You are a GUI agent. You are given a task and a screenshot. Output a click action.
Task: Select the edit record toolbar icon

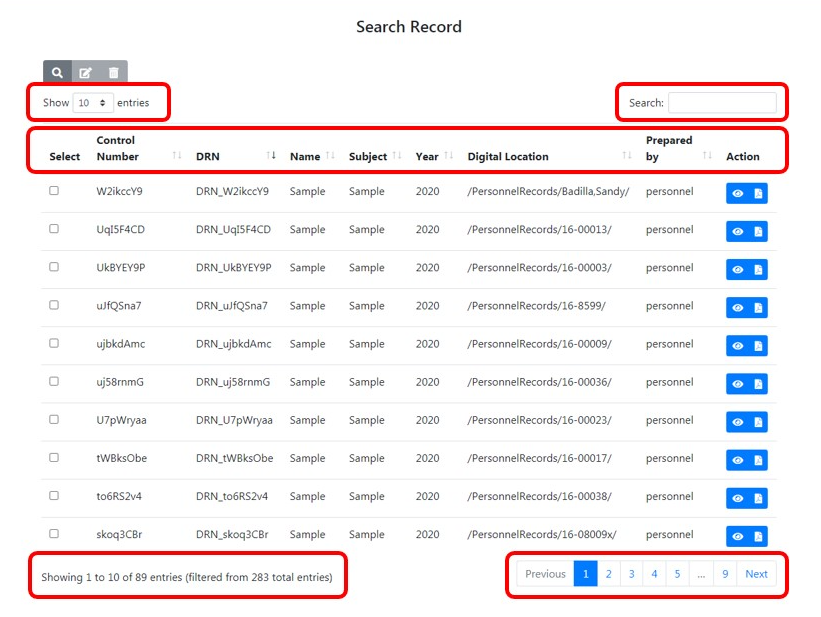coord(85,72)
